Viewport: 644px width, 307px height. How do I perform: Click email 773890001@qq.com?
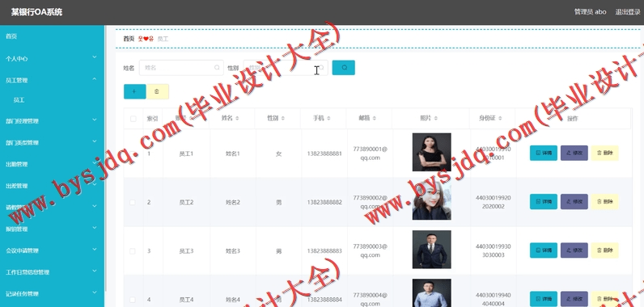click(x=370, y=153)
